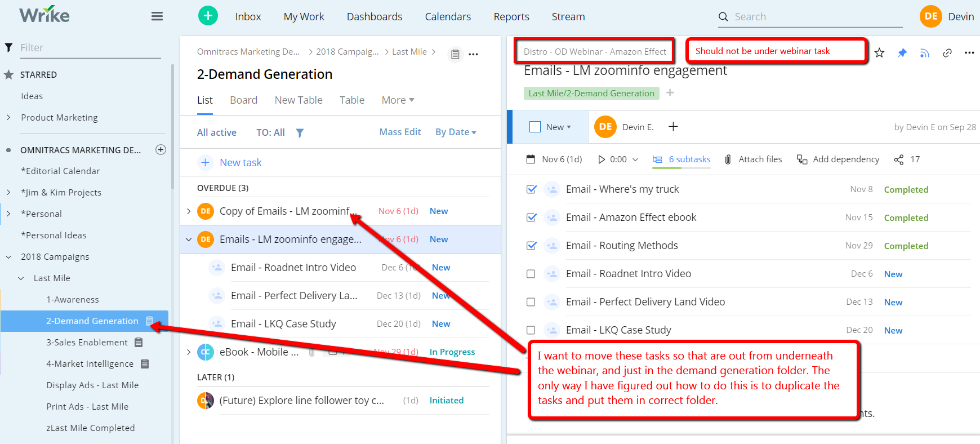Viewport: 980px width, 444px height.
Task: Open folder more options ellipsis
Action: (474, 54)
